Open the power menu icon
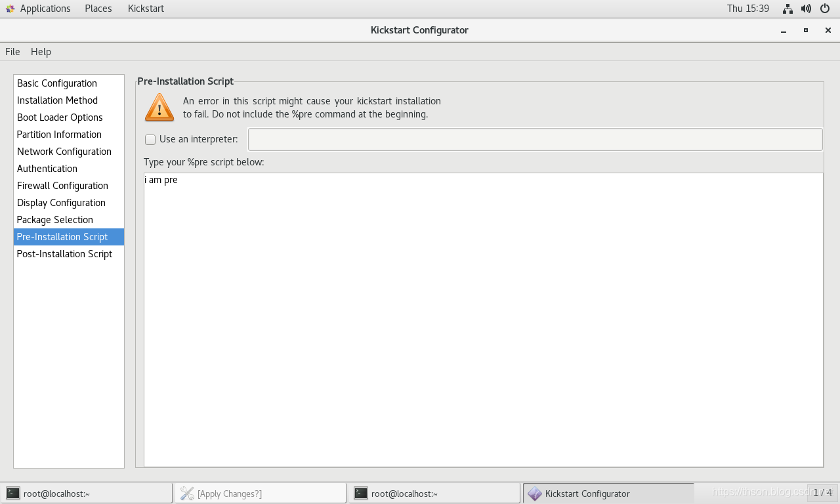840x504 pixels. (826, 9)
